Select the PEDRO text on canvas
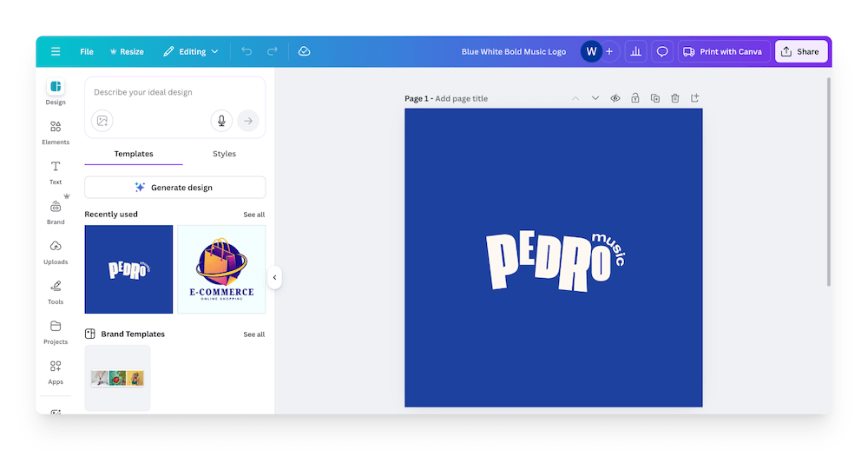868x450 pixels. click(548, 262)
